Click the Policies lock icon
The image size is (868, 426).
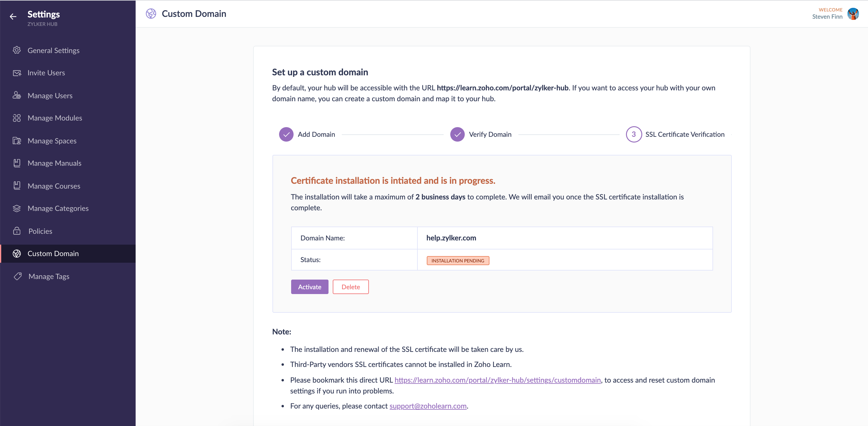click(x=17, y=231)
